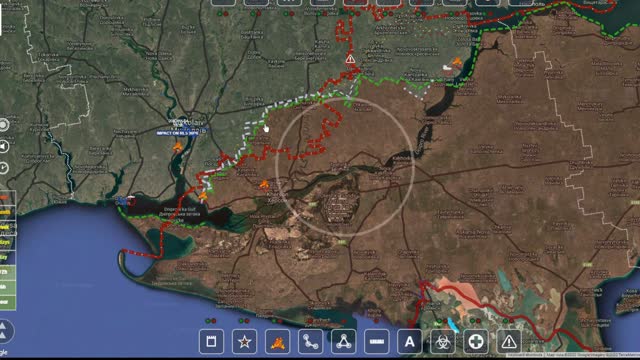The image size is (640, 360).
Task: Toggle red dot above the star button
Action: pyautogui.click(x=247, y=321)
